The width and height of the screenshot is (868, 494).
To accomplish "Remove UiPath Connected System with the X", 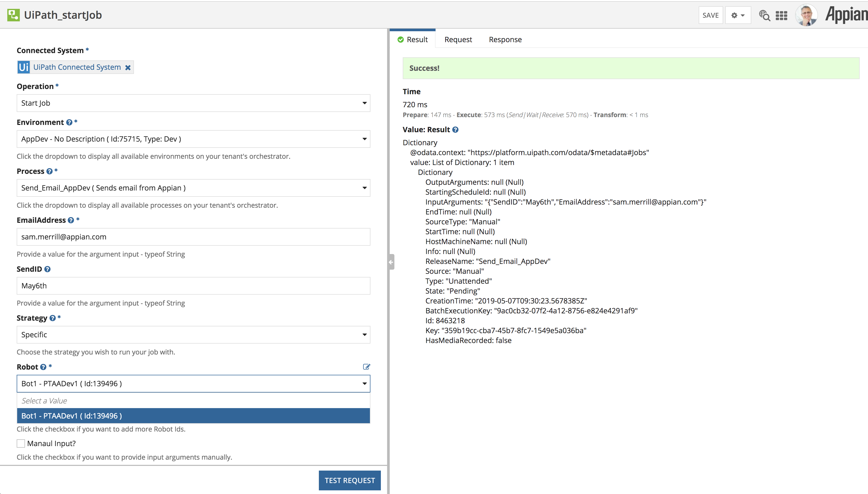I will click(128, 67).
